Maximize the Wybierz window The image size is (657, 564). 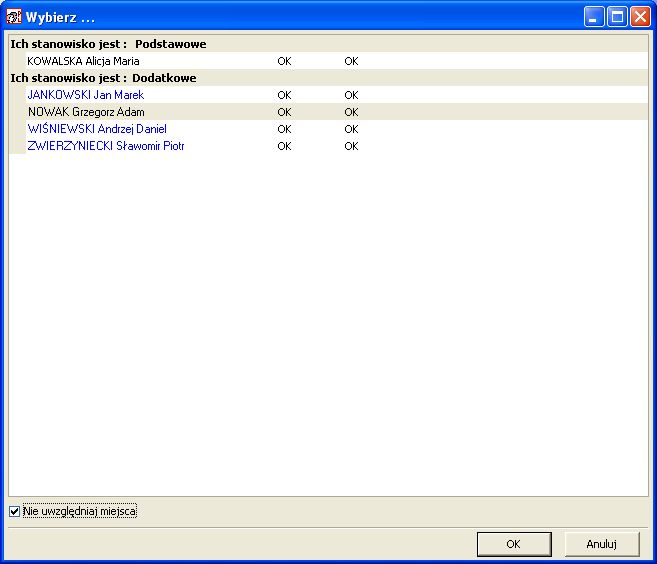(617, 17)
